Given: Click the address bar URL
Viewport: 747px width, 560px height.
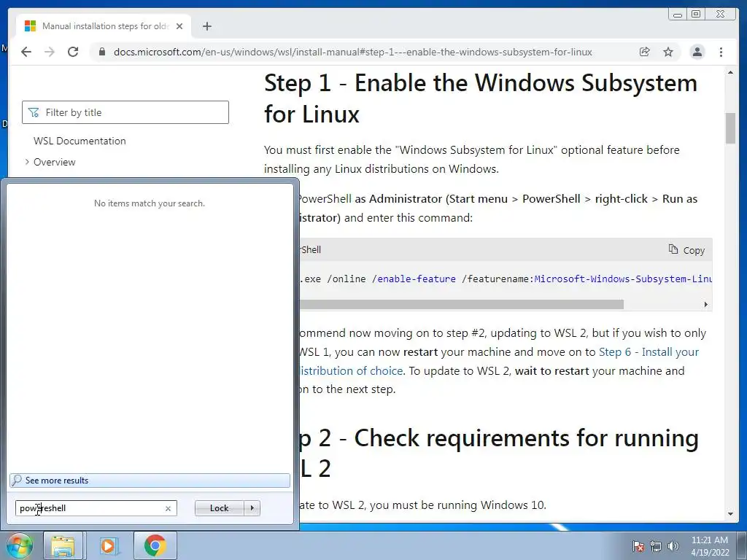Looking at the screenshot, I should [352, 52].
